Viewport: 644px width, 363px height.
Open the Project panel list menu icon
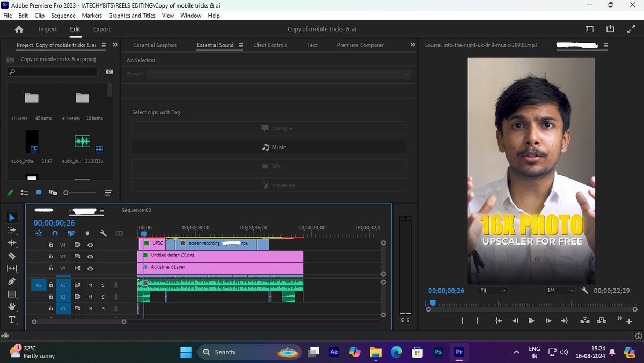pos(108,192)
